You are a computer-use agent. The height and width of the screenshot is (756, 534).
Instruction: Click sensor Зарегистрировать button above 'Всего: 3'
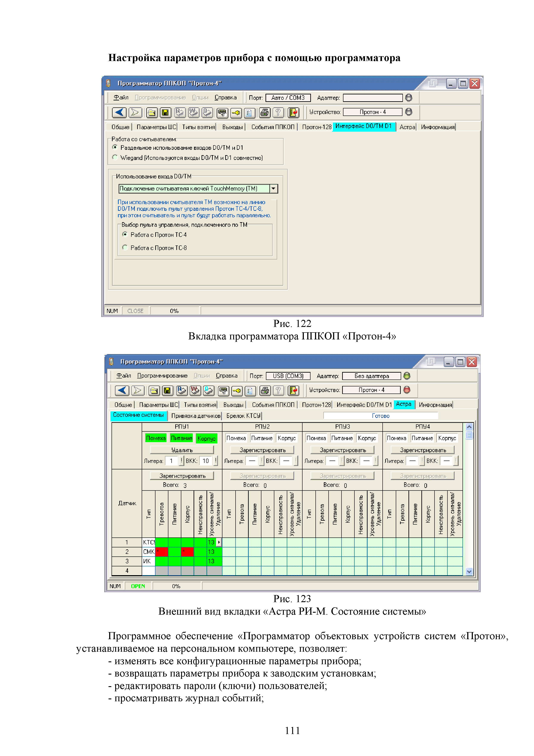click(182, 476)
